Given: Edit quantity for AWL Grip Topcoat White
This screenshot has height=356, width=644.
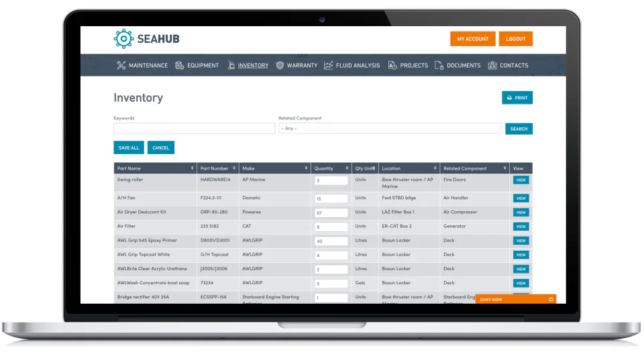Looking at the screenshot, I should click(331, 255).
